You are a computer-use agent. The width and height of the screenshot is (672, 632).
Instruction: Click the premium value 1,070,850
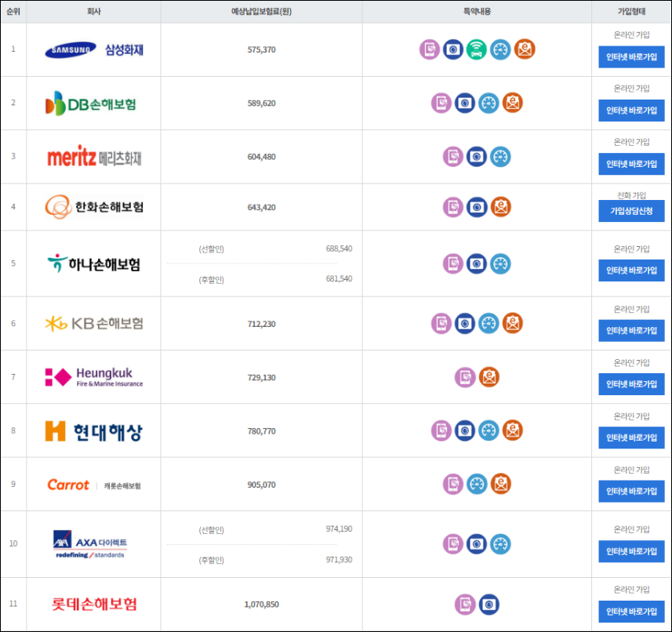(261, 604)
